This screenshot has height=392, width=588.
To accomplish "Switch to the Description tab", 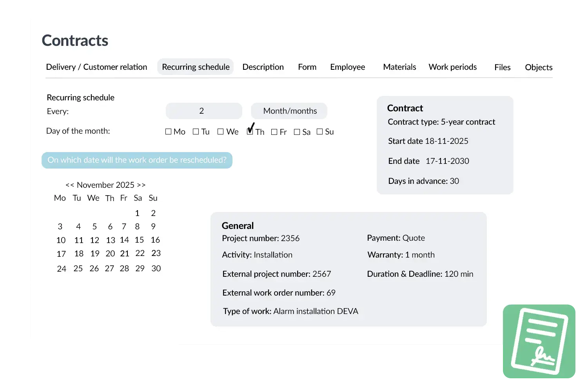I will [263, 67].
